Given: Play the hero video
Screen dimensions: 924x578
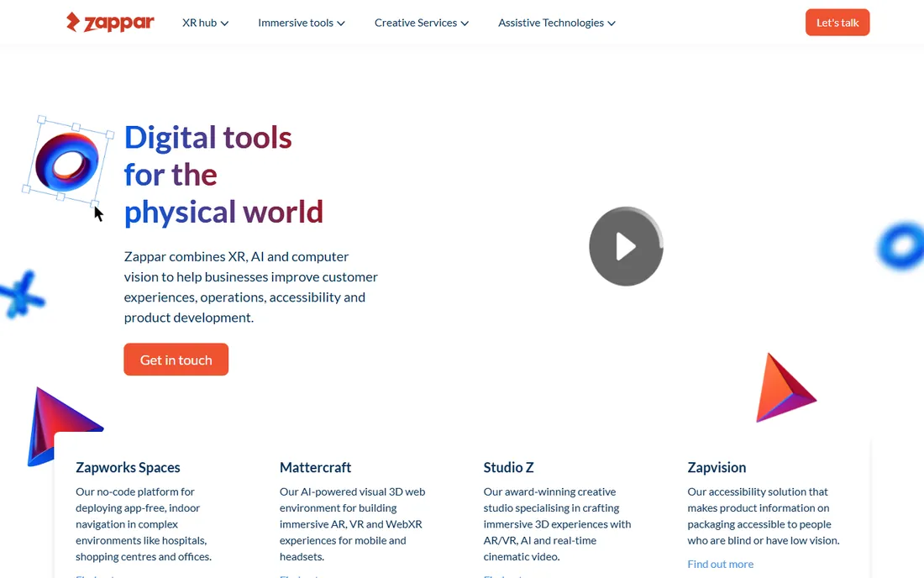Looking at the screenshot, I should 626,246.
